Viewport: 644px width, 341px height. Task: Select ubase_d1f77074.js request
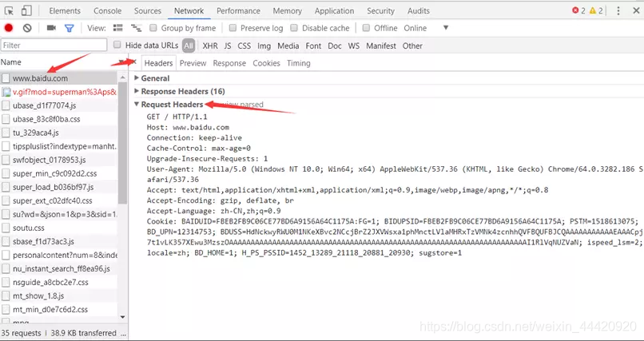tap(59, 105)
